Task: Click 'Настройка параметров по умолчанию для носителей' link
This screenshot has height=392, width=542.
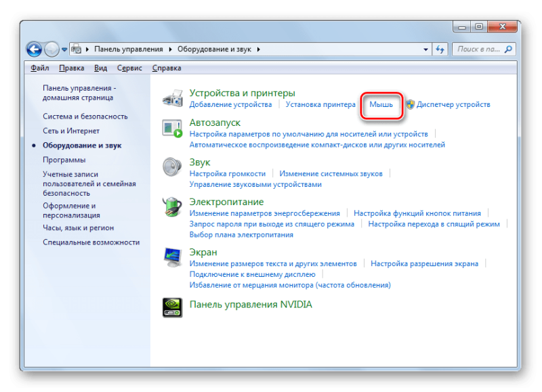Action: 309,134
